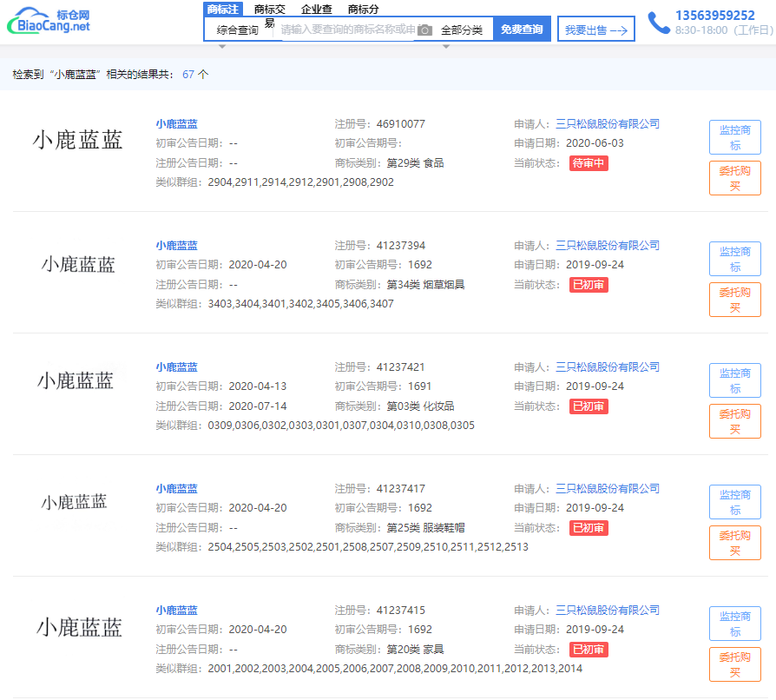Open trademark image for registration 41237415
The width and height of the screenshot is (776, 700).
tap(79, 627)
